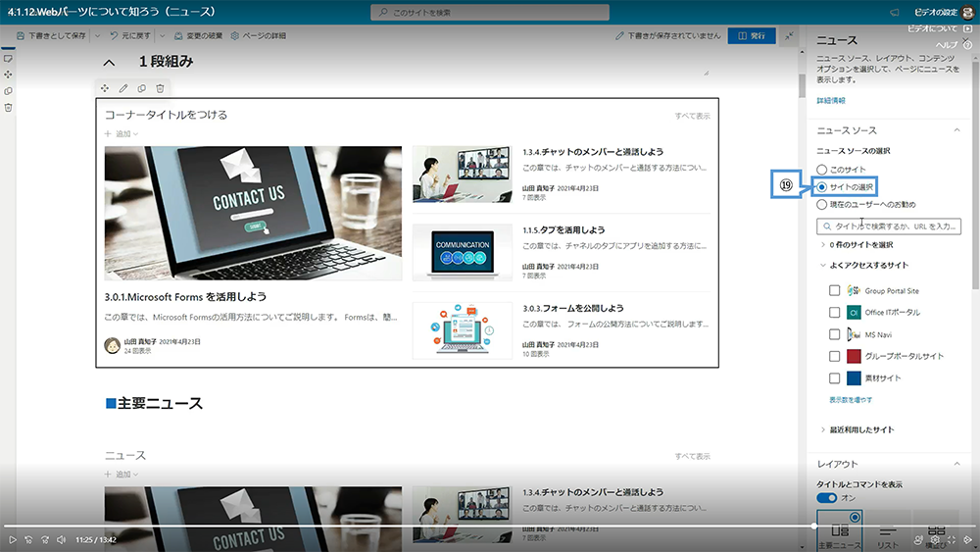Check the Office ITポータル checkbox
The height and width of the screenshot is (552, 980).
[834, 312]
